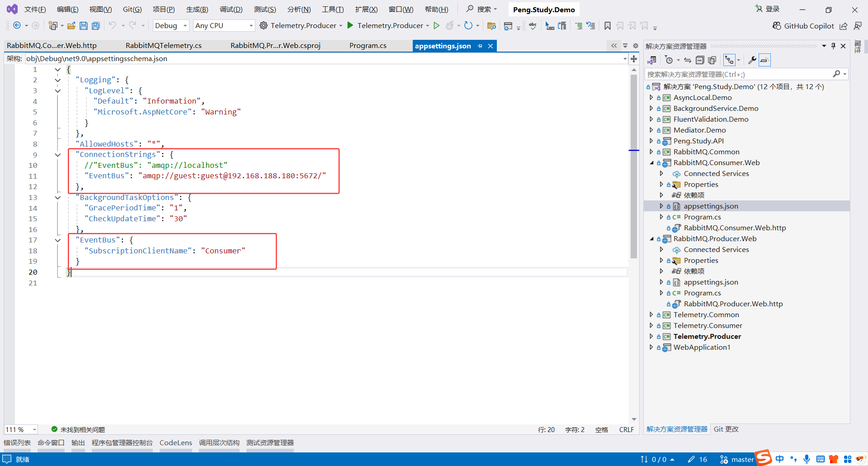Click the restart circular arrow icon
This screenshot has width=868, height=466.
tap(468, 25)
